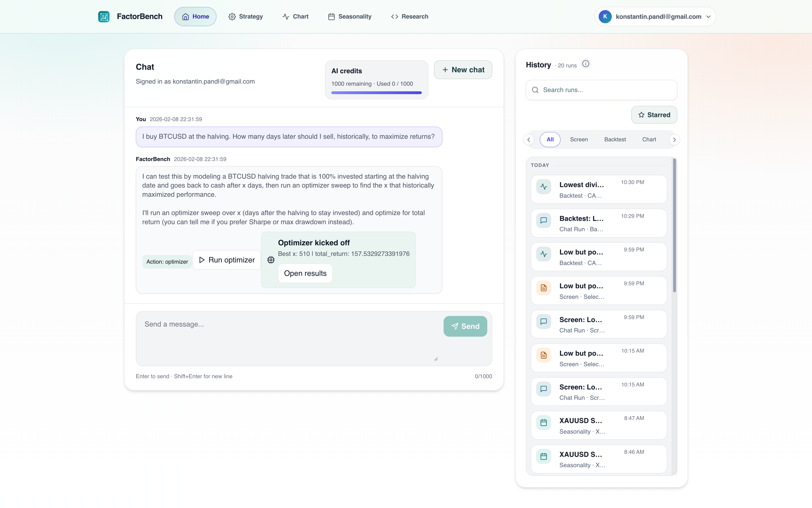This screenshot has width=812, height=508.
Task: Open the Strategy page via the gear icon
Action: pyautogui.click(x=232, y=16)
